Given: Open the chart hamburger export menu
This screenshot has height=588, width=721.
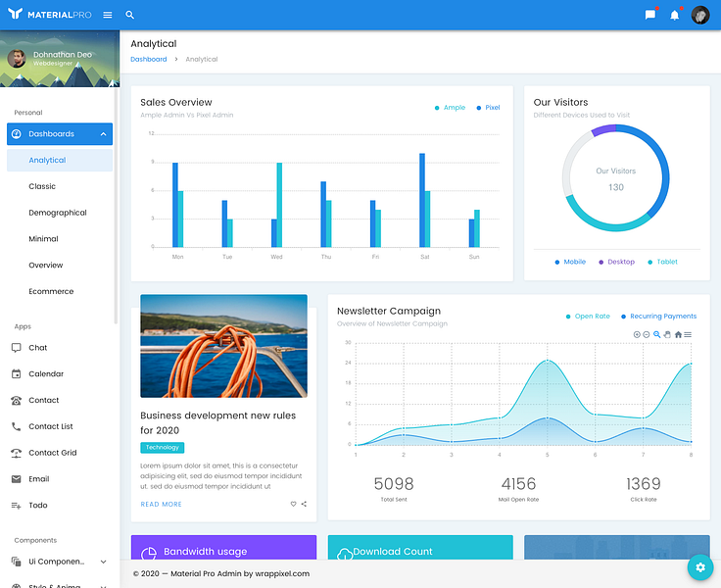Looking at the screenshot, I should point(688,334).
